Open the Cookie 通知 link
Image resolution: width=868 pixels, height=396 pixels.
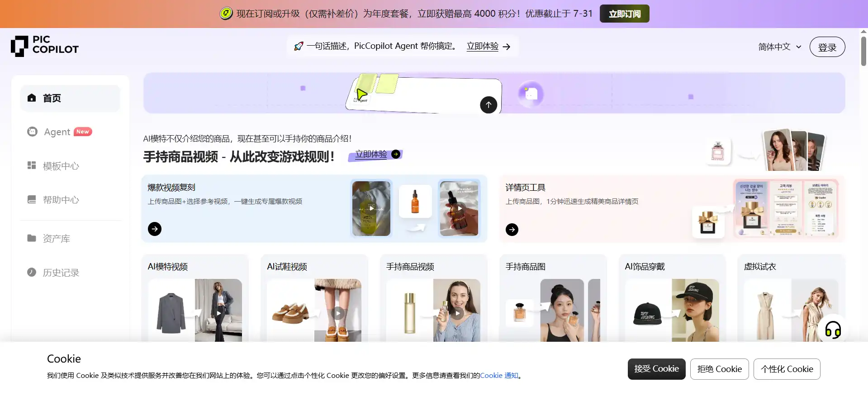(x=499, y=375)
